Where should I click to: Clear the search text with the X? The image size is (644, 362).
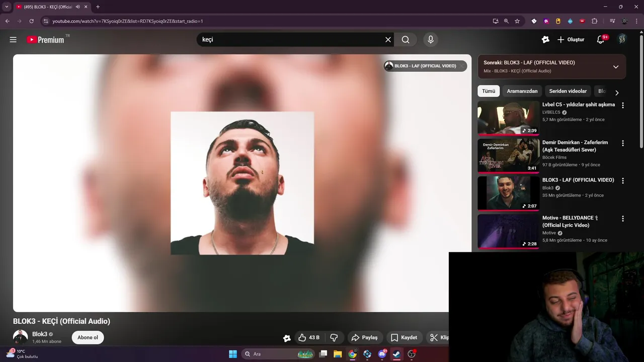click(388, 40)
